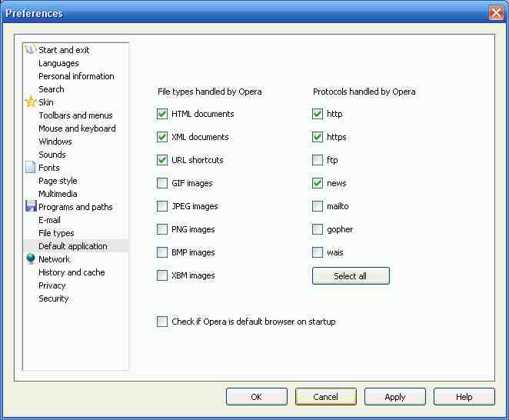Uncheck URL shortcuts file type
The height and width of the screenshot is (420, 509).
tap(162, 160)
